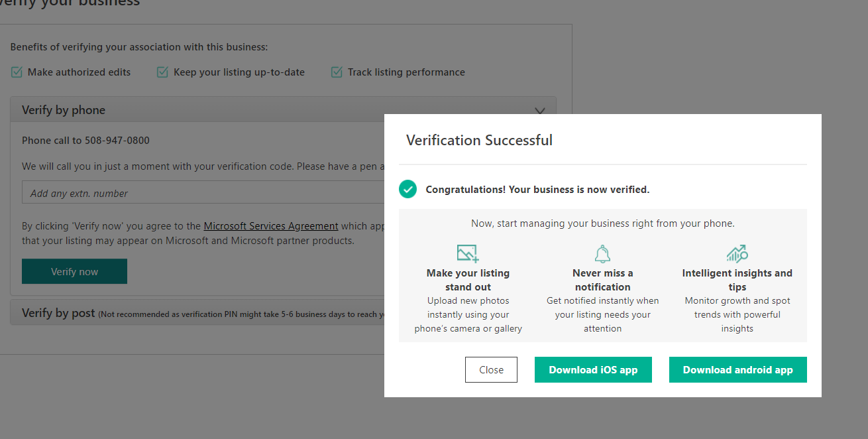Click the bell notification icon
The height and width of the screenshot is (439, 868).
602,254
